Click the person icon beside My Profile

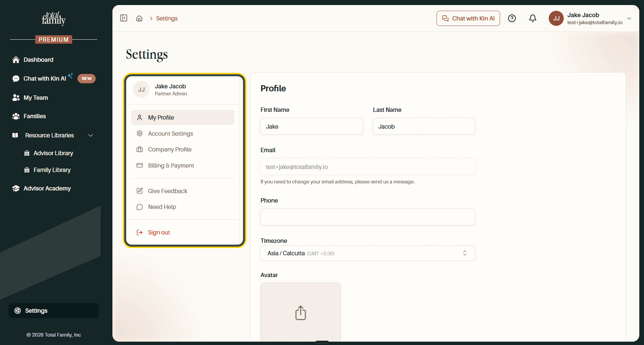coord(140,118)
